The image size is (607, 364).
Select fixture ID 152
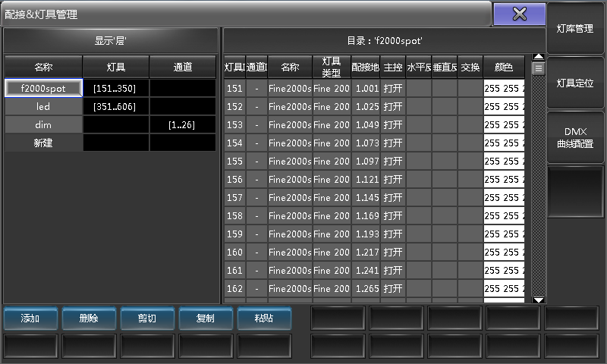click(234, 106)
